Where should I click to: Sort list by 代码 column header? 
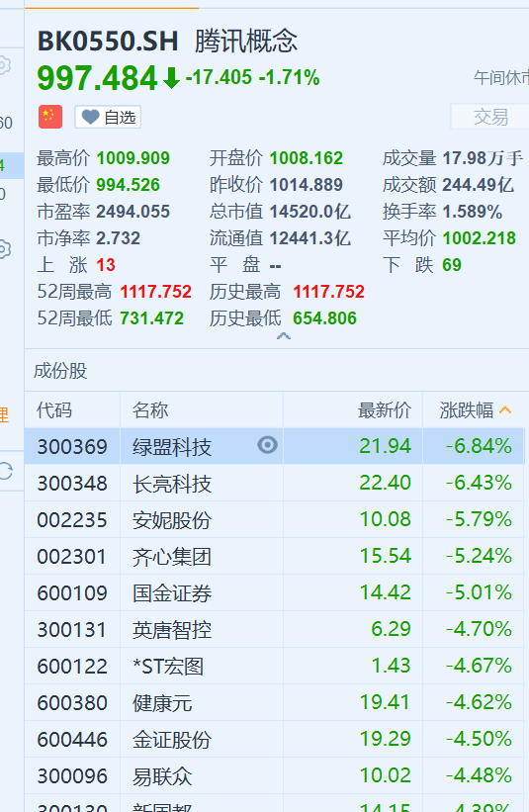click(54, 410)
